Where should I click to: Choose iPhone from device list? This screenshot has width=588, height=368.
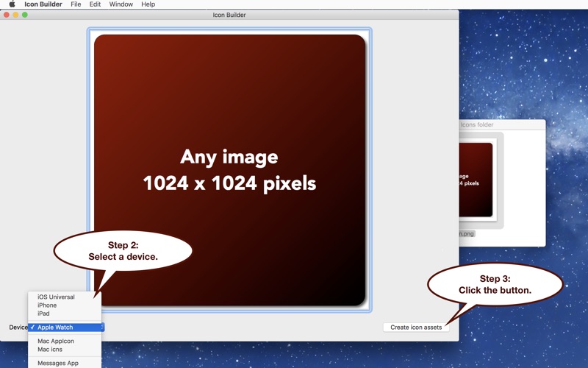click(65, 305)
